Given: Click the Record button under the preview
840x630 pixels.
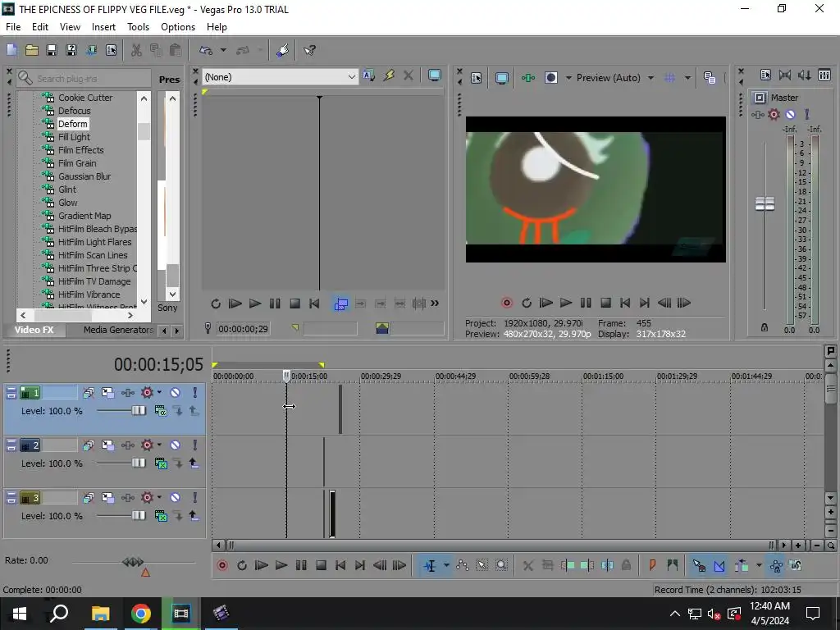Looking at the screenshot, I should point(506,304).
